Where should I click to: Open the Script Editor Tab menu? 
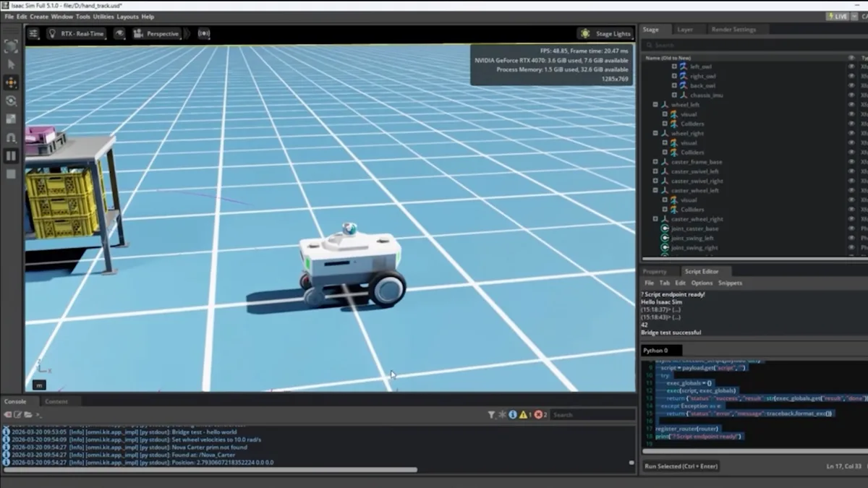click(665, 283)
